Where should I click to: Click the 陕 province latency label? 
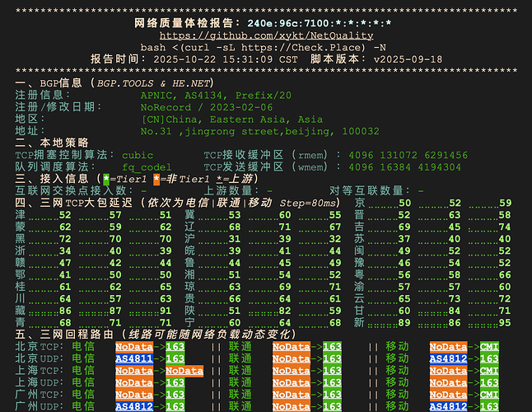click(x=189, y=311)
